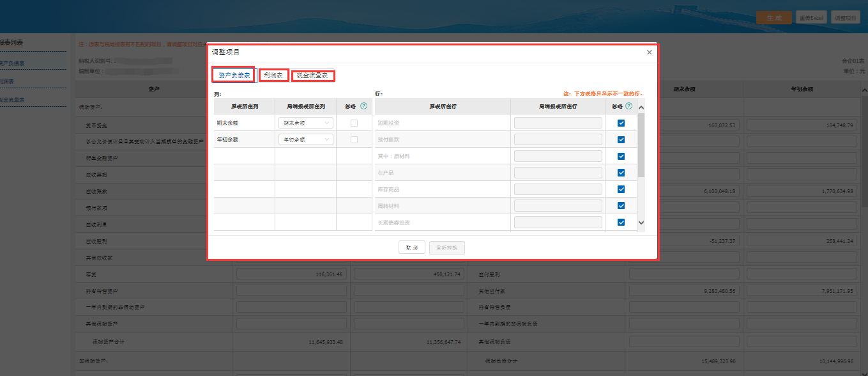Uncheck ignore checkbox for 长期债券投资 row
The width and height of the screenshot is (868, 376).
coord(621,223)
